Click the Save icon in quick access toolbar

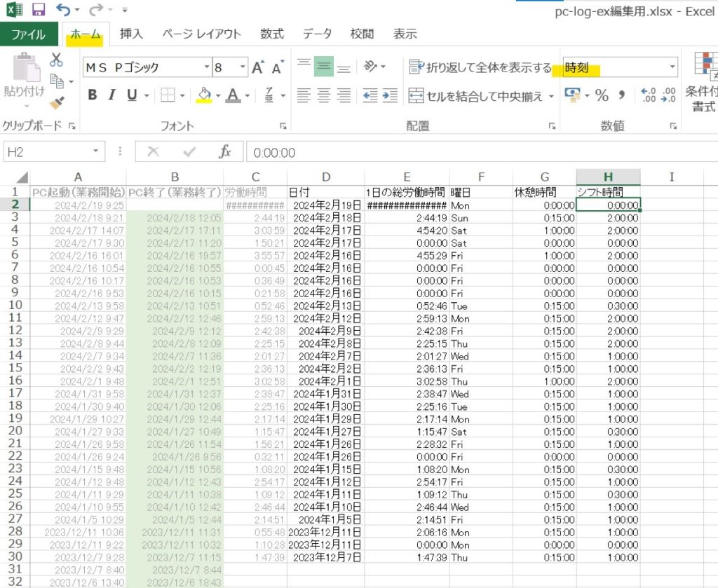[39, 10]
